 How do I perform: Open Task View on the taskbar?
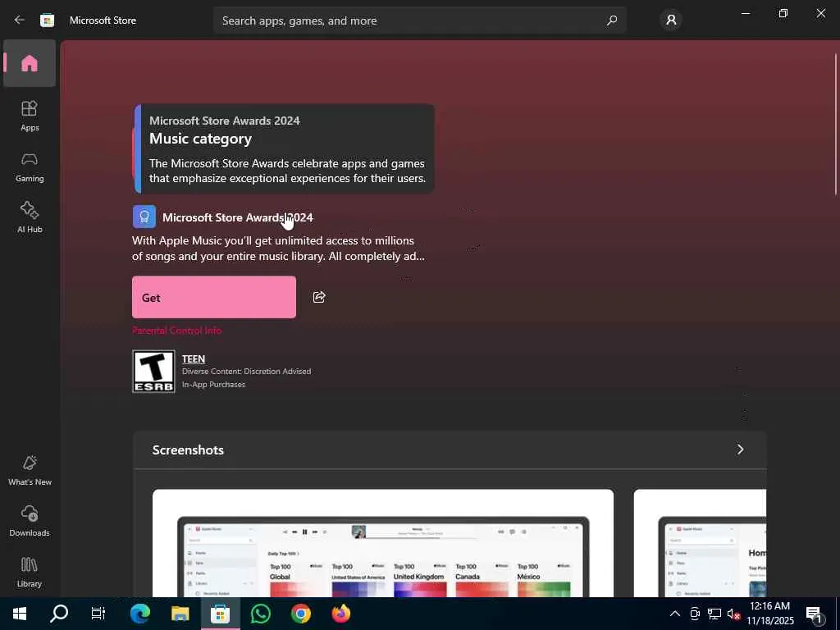[98, 614]
